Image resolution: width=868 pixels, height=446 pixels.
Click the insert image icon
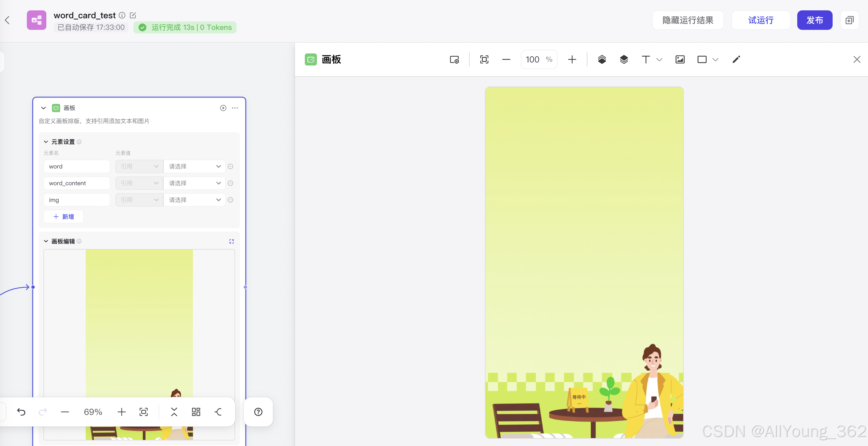click(680, 60)
